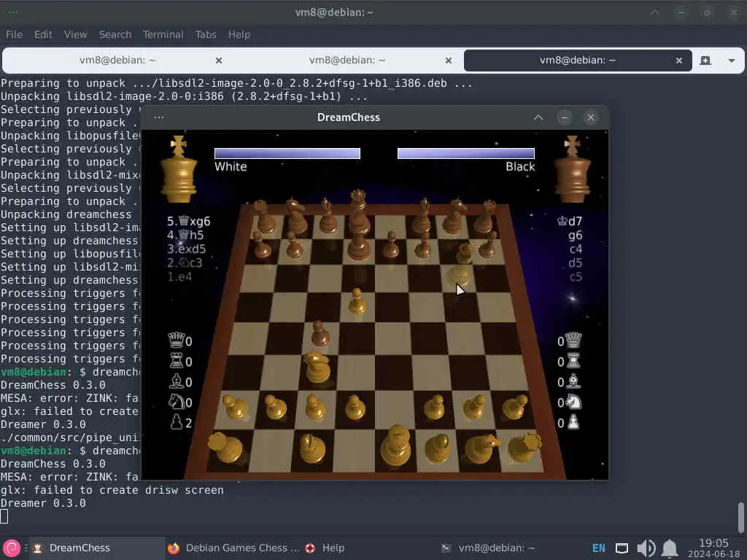
Task: Select the black pawn on c4
Action: [x=320, y=332]
